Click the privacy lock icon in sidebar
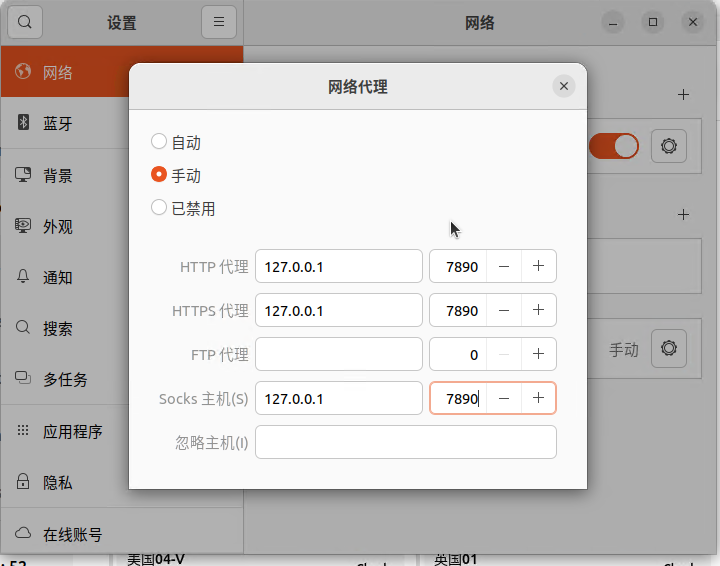 pyautogui.click(x=23, y=482)
